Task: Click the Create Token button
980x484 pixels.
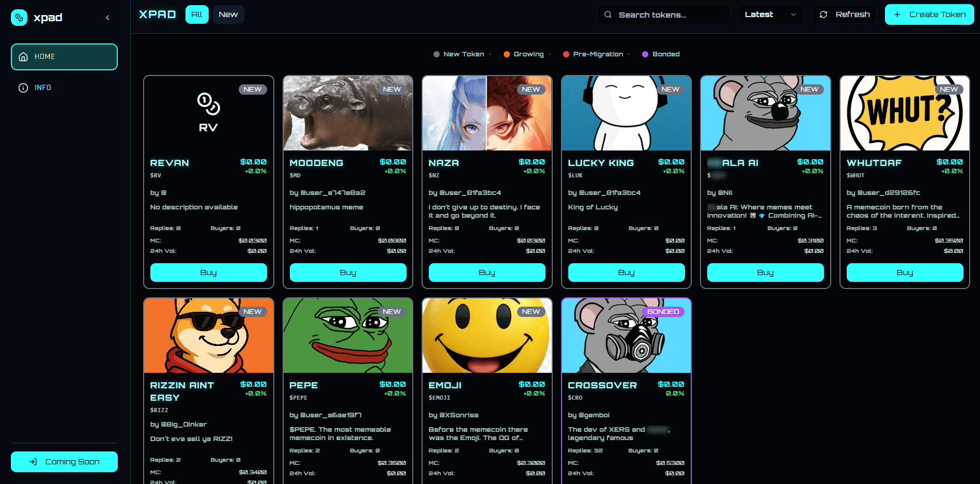Action: point(929,14)
